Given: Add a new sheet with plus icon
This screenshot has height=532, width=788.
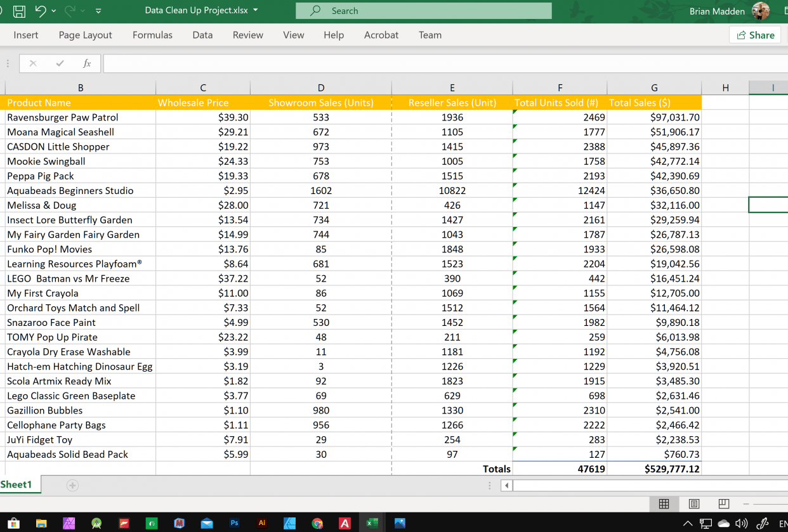Looking at the screenshot, I should pos(72,485).
